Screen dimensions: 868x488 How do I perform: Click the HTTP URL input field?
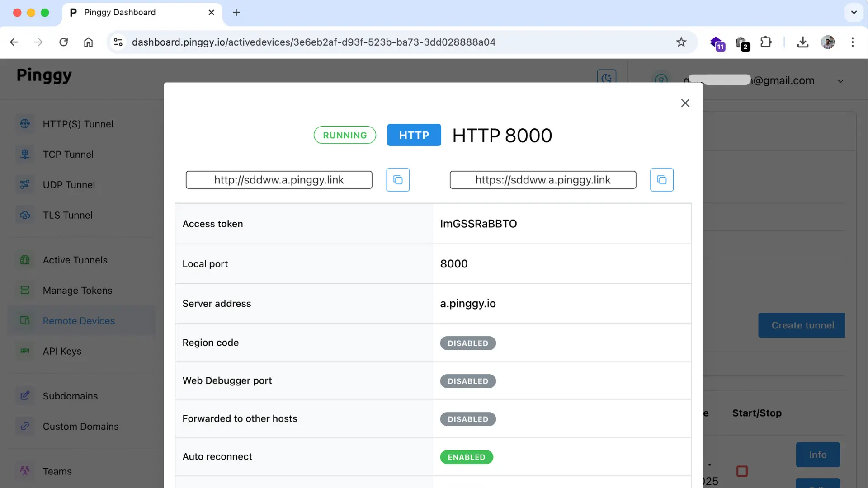click(x=278, y=179)
